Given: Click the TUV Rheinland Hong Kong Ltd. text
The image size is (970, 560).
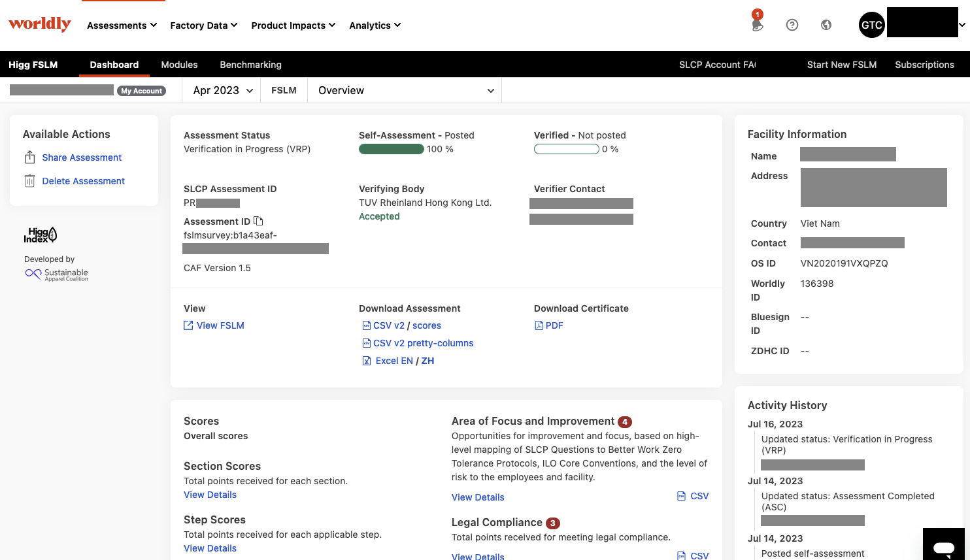Looking at the screenshot, I should (425, 203).
